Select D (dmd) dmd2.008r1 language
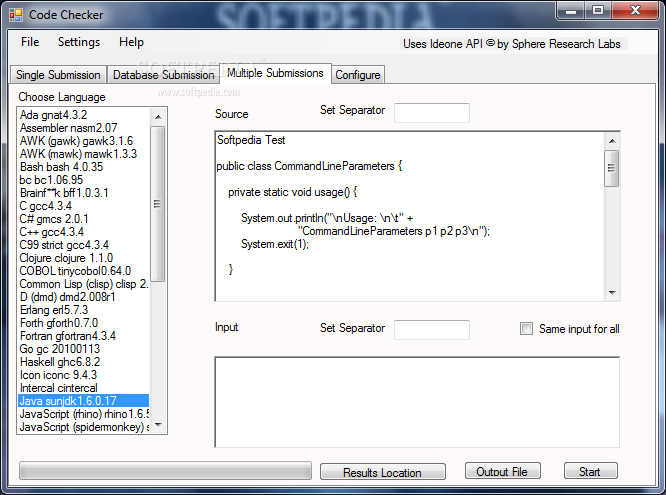Image resolution: width=666 pixels, height=495 pixels. tap(84, 297)
